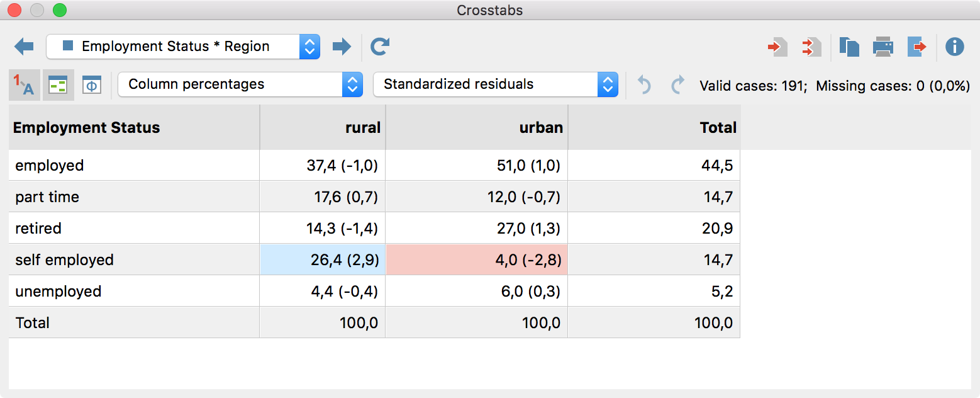Viewport: 980px width, 398px height.
Task: Click the refresh icon
Action: (x=380, y=47)
